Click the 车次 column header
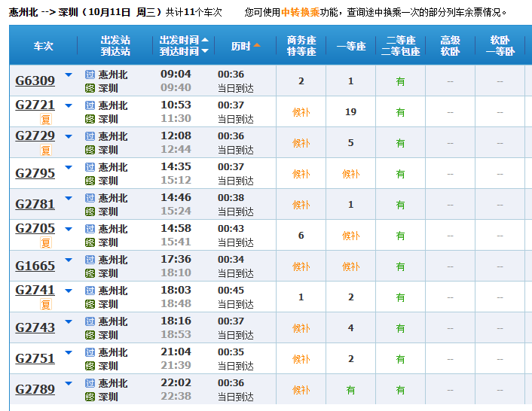Image resolution: width=532 pixels, height=411 pixels. pyautogui.click(x=44, y=46)
